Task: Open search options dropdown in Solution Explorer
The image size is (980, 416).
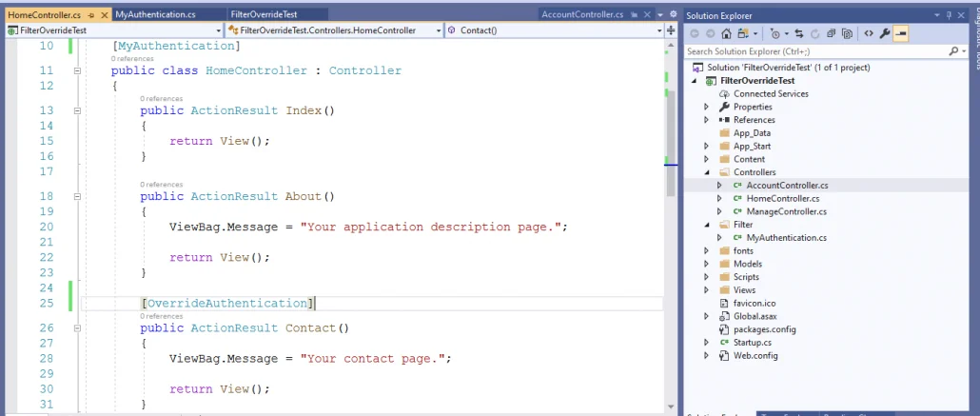Action: tap(964, 51)
